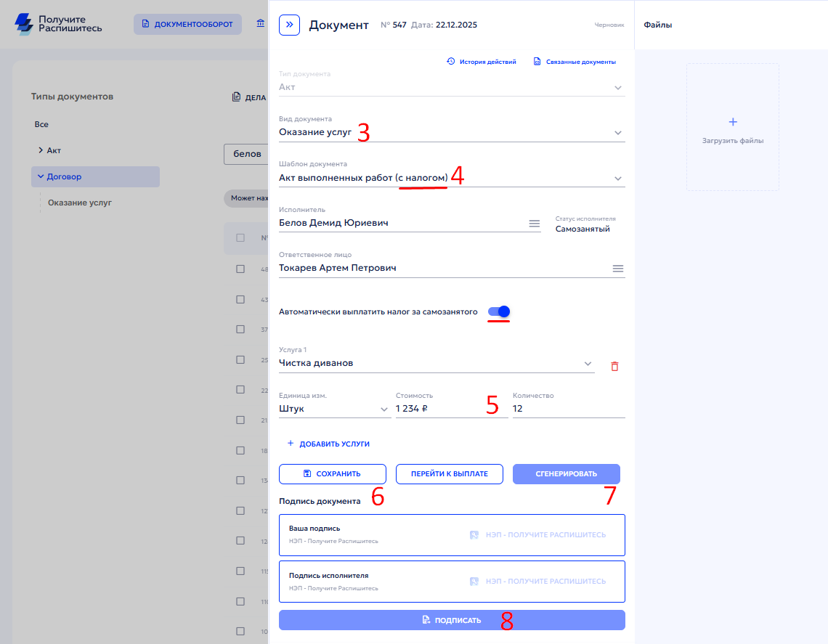
Task: Click 'Перейти к выплате' button
Action: pos(449,474)
